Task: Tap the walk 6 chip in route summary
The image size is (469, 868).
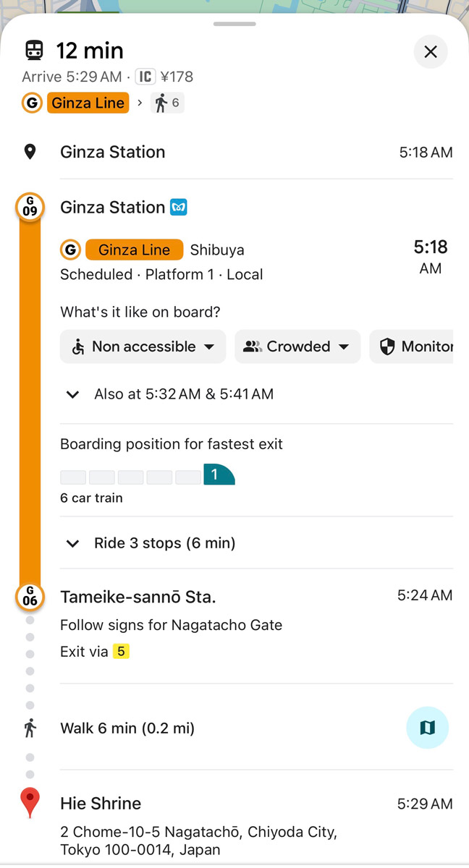Action: click(167, 103)
